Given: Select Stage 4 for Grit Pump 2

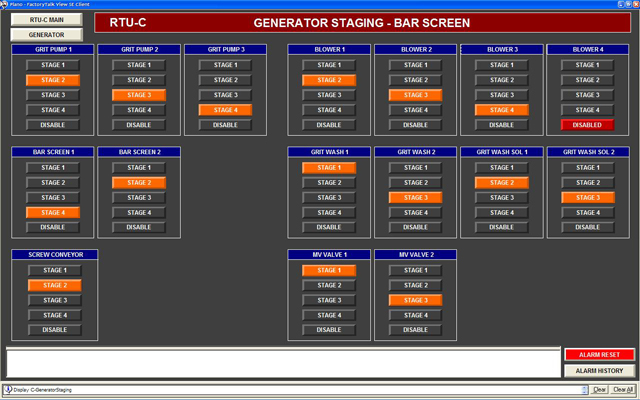Looking at the screenshot, I should click(x=139, y=110).
